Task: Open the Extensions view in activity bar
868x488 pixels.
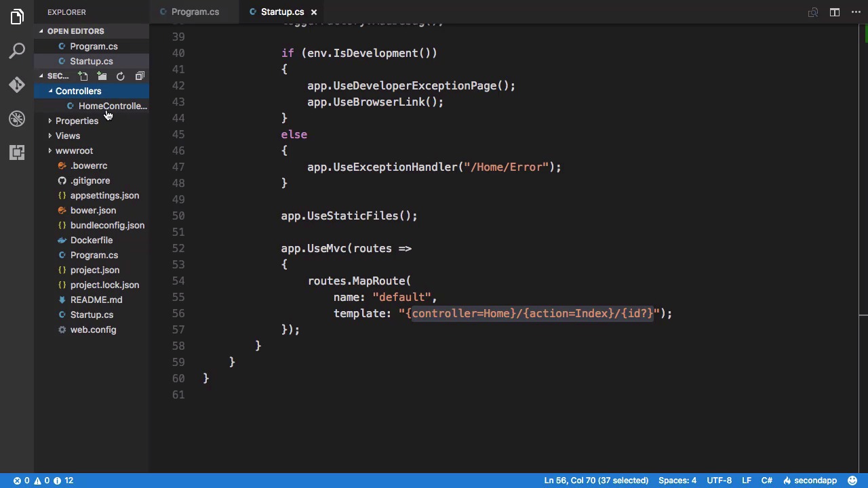Action: (17, 152)
